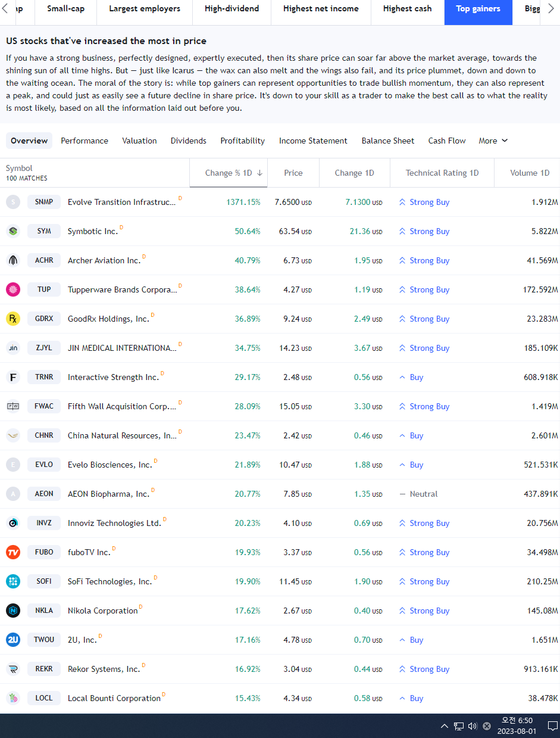Open the taskbar clock and date
The height and width of the screenshot is (738, 560).
click(x=517, y=726)
